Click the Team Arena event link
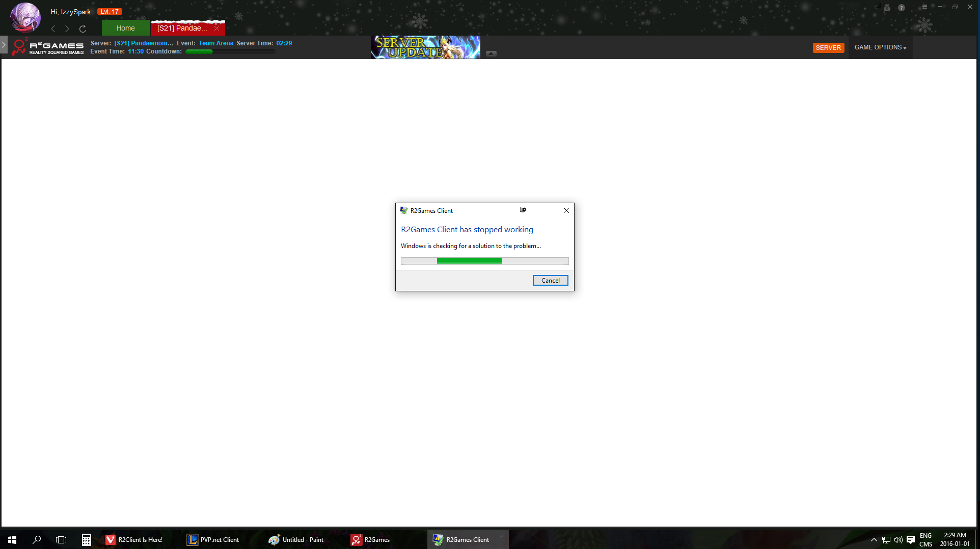The image size is (980, 549). [x=216, y=43]
